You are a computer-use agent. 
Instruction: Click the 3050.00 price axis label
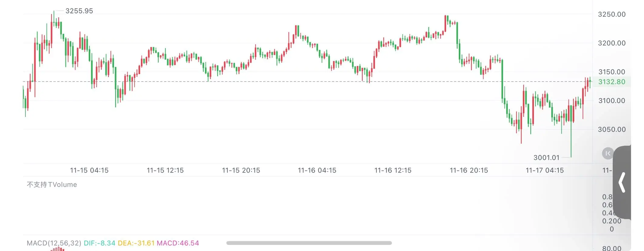(612, 129)
